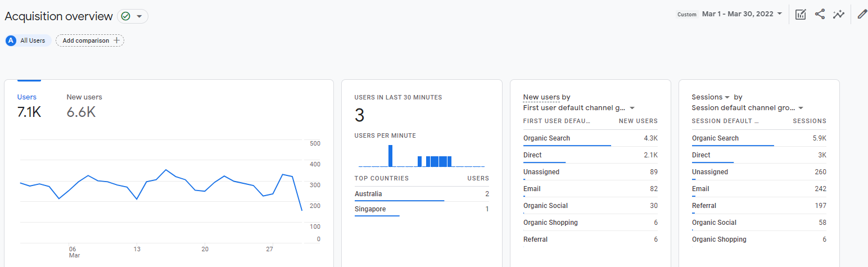
Task: Click the green verified status check icon
Action: (x=126, y=16)
